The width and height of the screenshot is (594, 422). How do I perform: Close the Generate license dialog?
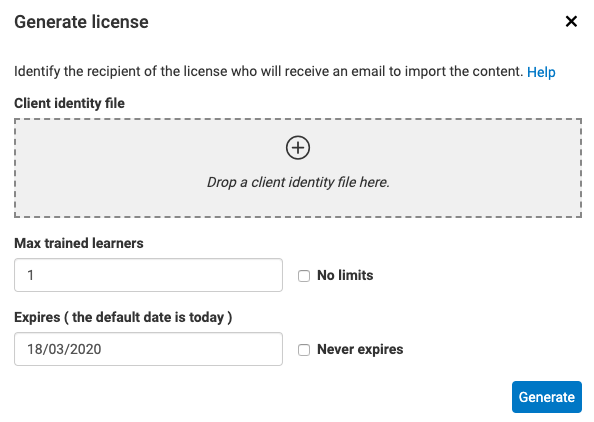571,21
